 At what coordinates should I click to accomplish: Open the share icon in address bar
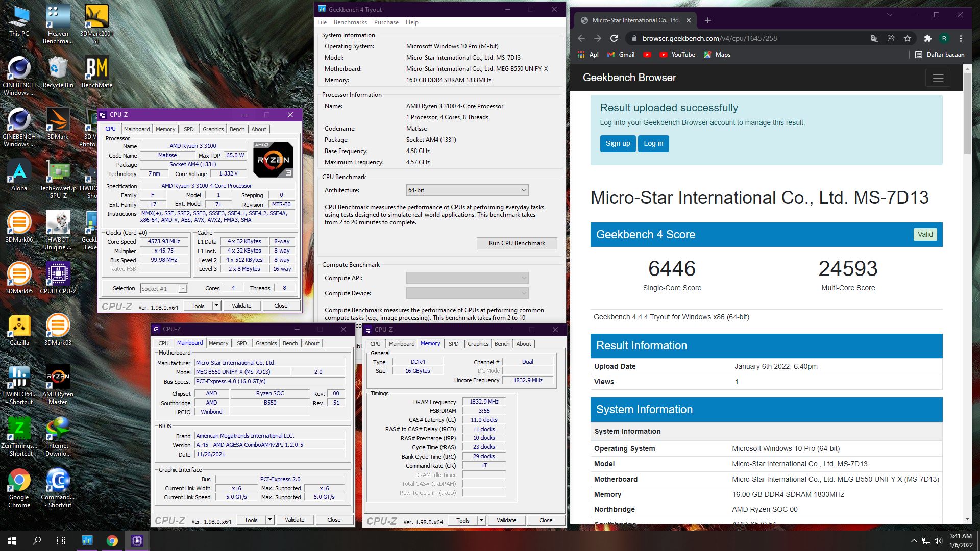(x=891, y=38)
